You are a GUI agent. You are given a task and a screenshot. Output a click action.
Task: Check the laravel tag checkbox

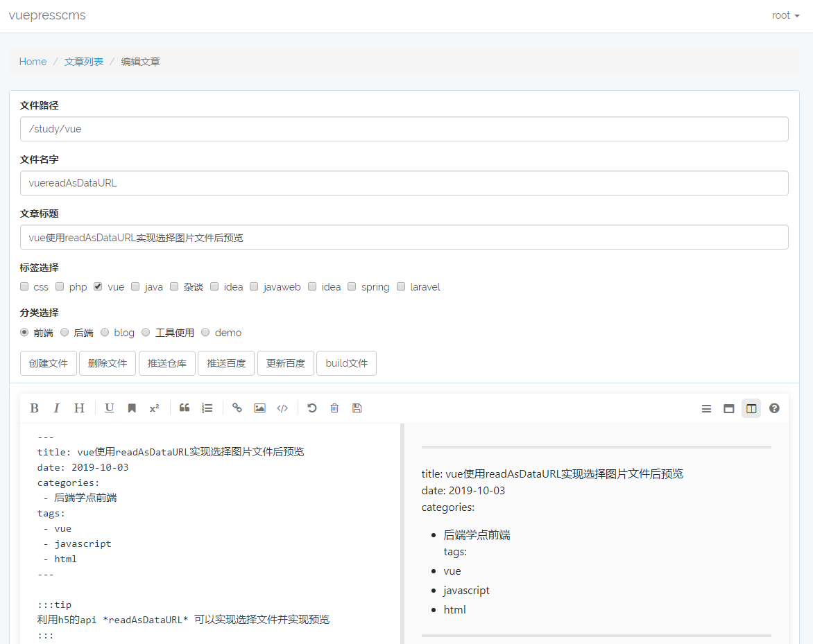401,286
